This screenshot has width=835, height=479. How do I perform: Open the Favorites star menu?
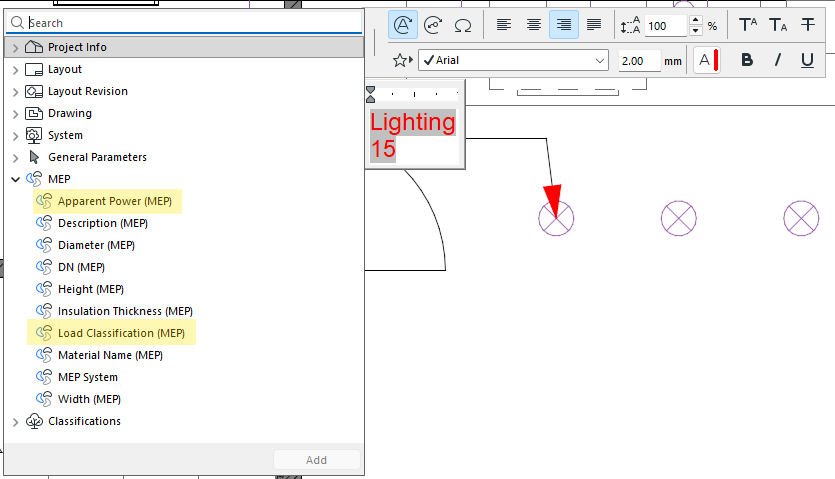click(x=403, y=60)
